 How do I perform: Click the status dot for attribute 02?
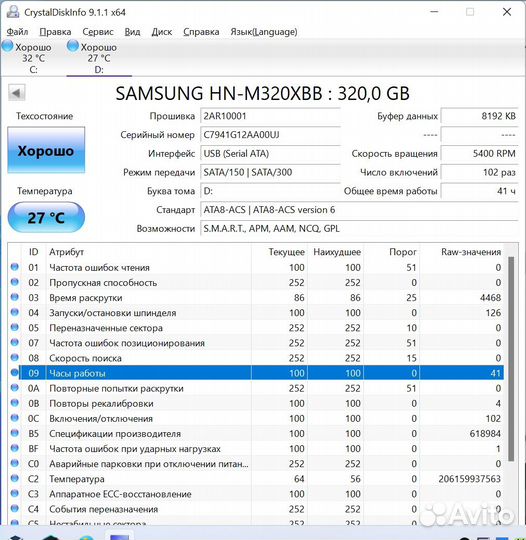14,282
